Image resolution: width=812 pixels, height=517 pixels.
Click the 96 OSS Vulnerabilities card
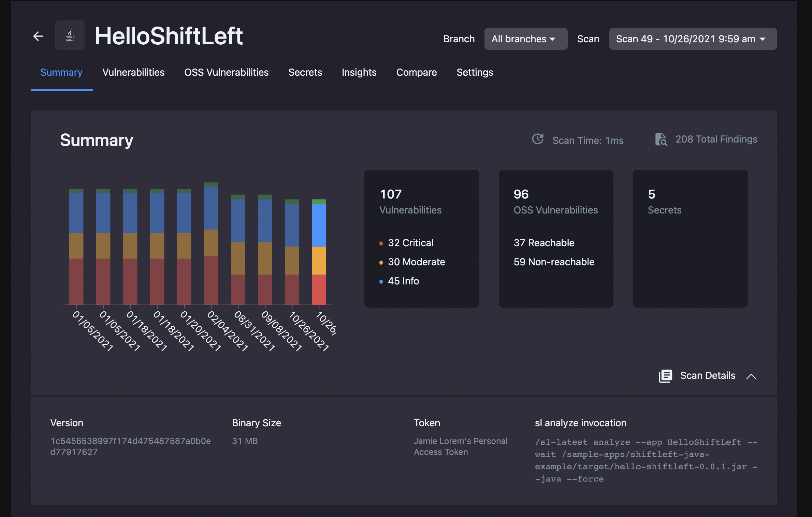coord(556,239)
